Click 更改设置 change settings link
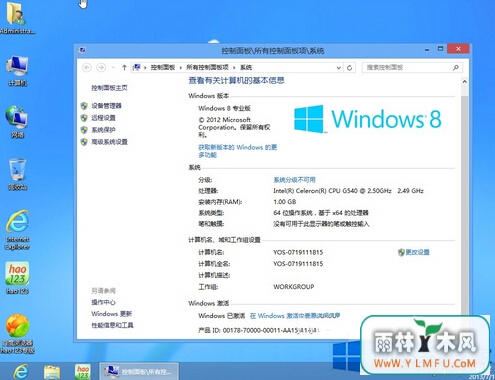The height and width of the screenshot is (380, 495). pyautogui.click(x=417, y=252)
